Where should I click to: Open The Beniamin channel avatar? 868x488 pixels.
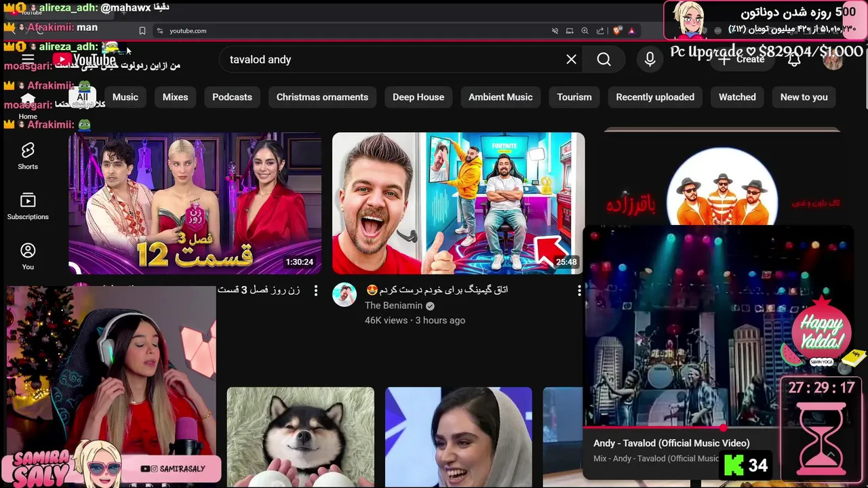pyautogui.click(x=344, y=295)
